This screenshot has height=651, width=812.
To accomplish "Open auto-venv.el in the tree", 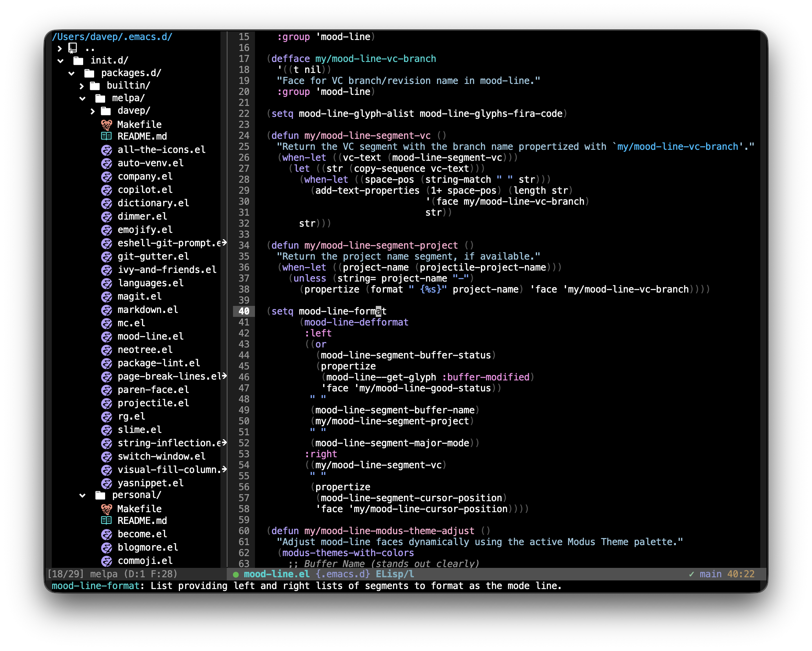I will (x=151, y=163).
